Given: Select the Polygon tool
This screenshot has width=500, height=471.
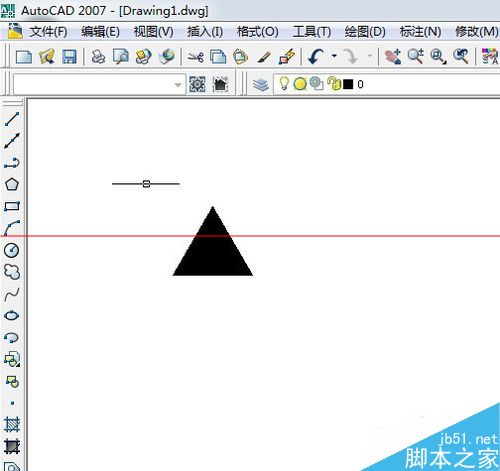Looking at the screenshot, I should (x=12, y=184).
